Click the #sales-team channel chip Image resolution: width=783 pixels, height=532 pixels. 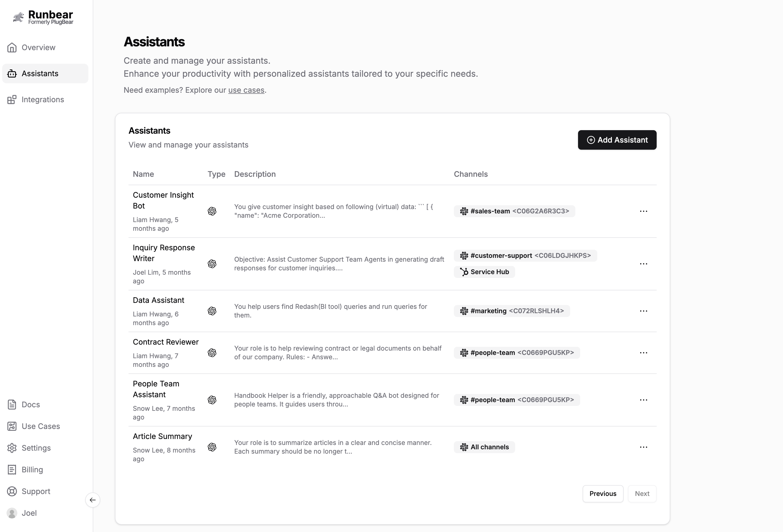[514, 211]
